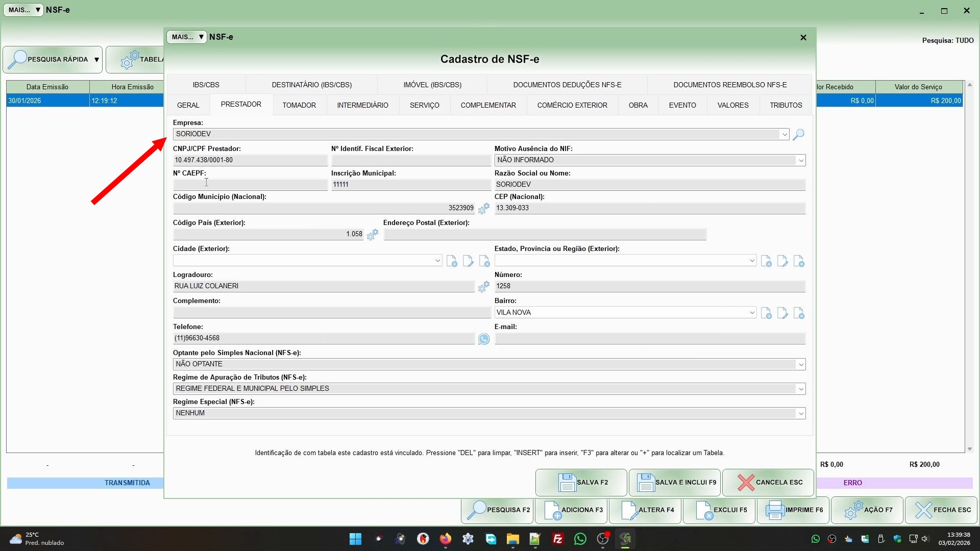Switch to the SERVIÇO tab

424,105
